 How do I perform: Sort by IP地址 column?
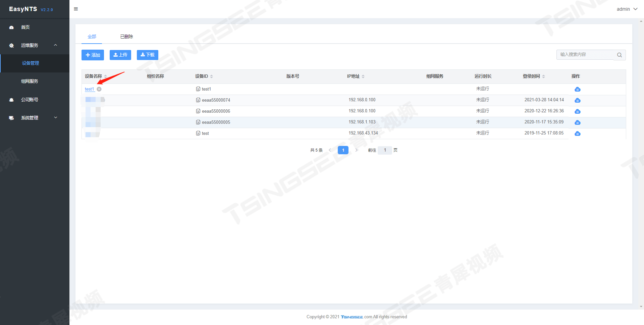(363, 76)
